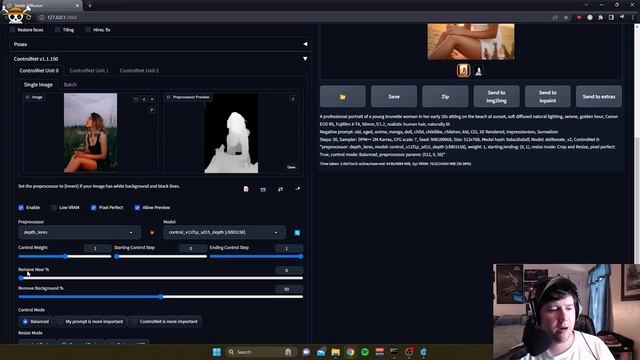This screenshot has width=640, height=360.
Task: Toggle the Low VRAM checkbox
Action: [54, 208]
